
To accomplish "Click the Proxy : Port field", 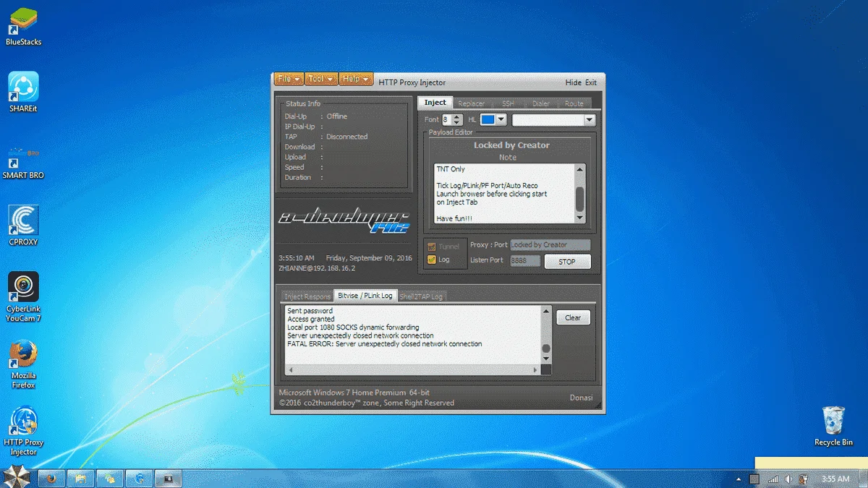I will tap(550, 245).
